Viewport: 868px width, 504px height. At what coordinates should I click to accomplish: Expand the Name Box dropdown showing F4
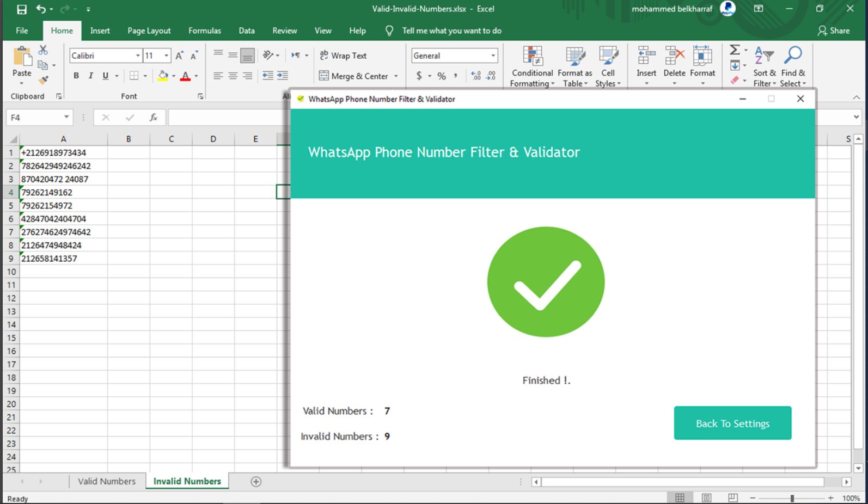(66, 117)
